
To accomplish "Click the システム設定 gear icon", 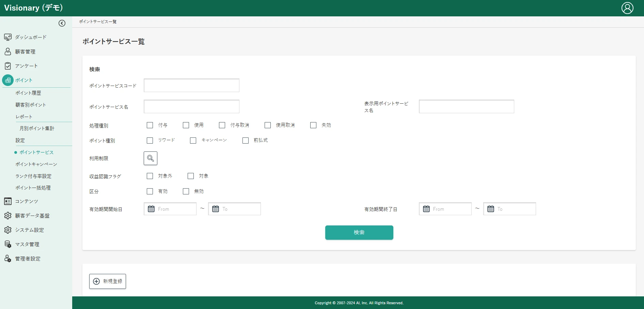I will [8, 230].
